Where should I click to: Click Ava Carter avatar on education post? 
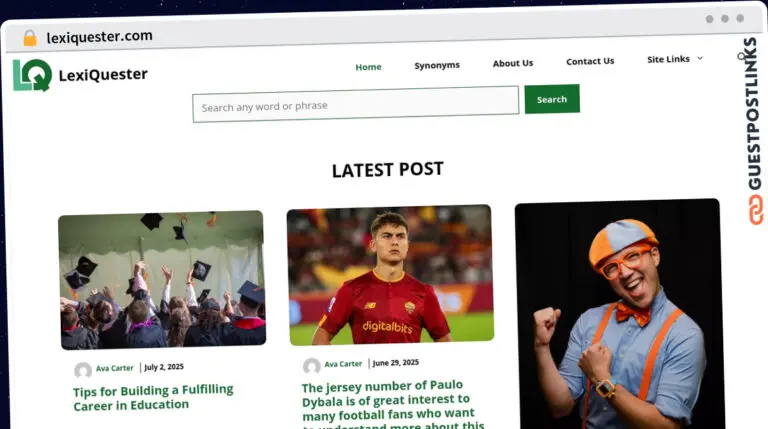83,370
